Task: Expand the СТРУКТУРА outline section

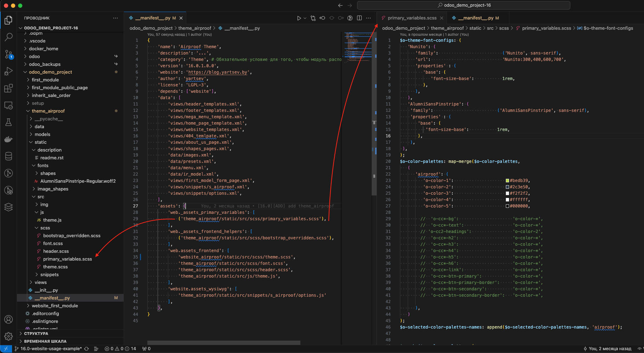Action: tap(70, 334)
